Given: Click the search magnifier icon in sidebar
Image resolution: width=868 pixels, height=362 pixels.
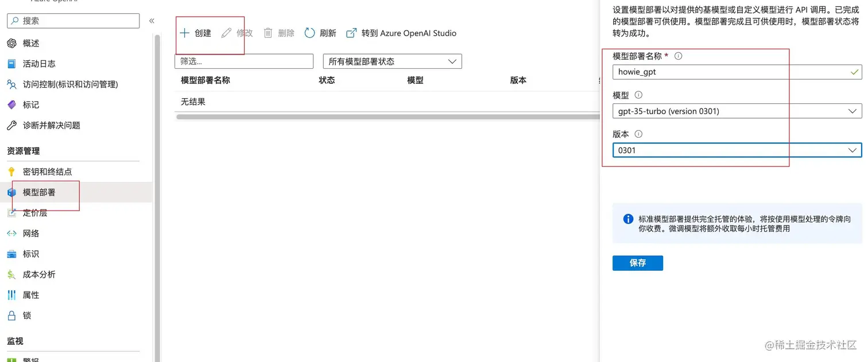Looking at the screenshot, I should [x=15, y=21].
